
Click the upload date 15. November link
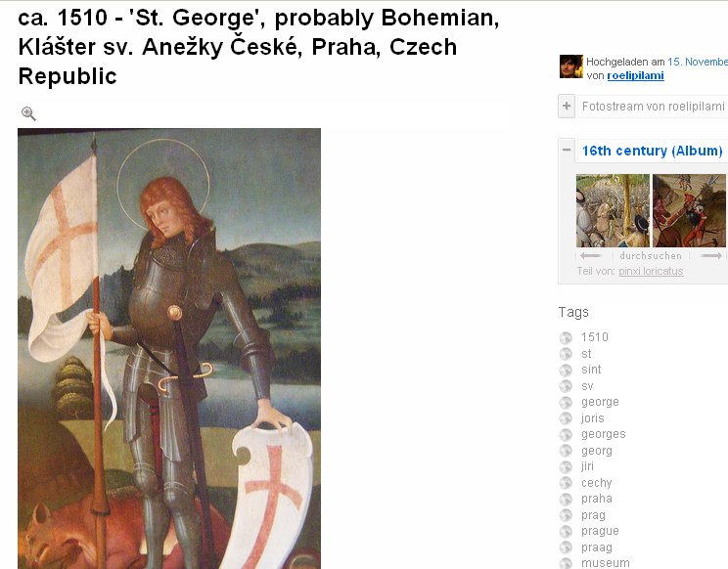pyautogui.click(x=698, y=62)
